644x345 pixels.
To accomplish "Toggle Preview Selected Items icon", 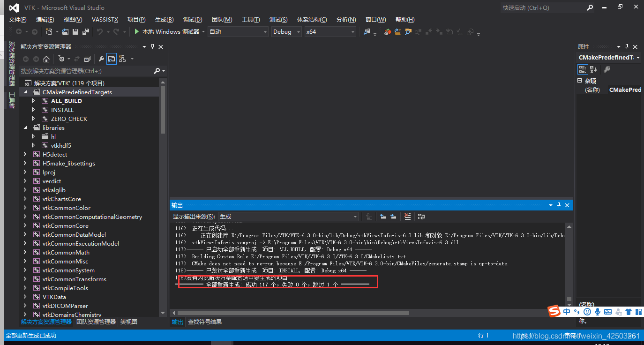I will pyautogui.click(x=112, y=59).
